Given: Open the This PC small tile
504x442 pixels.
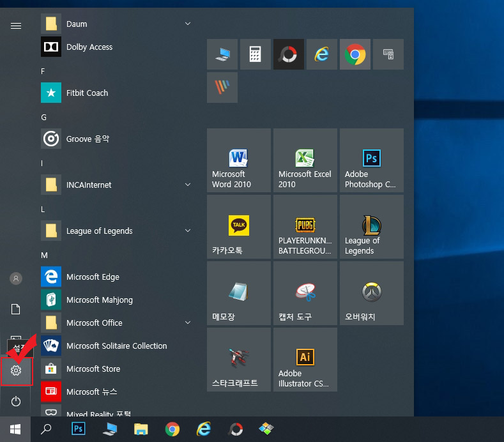Looking at the screenshot, I should point(222,54).
